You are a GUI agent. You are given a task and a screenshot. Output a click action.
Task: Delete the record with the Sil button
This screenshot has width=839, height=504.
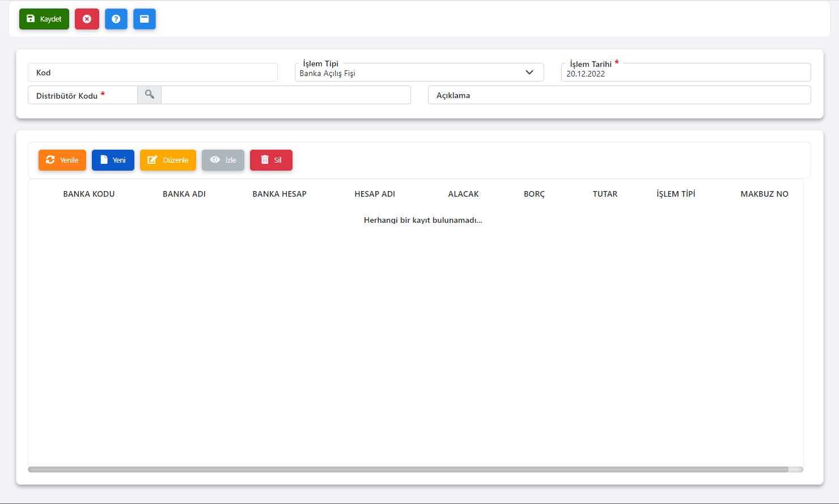click(x=271, y=160)
